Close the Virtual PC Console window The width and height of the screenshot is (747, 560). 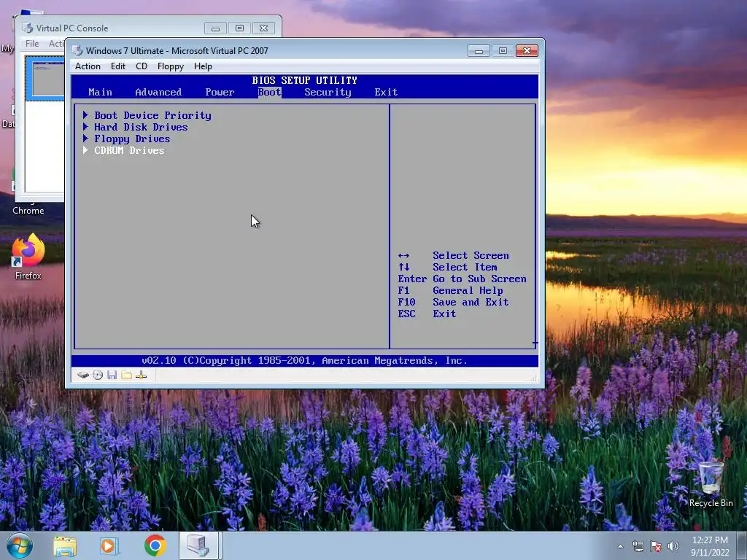tap(263, 28)
